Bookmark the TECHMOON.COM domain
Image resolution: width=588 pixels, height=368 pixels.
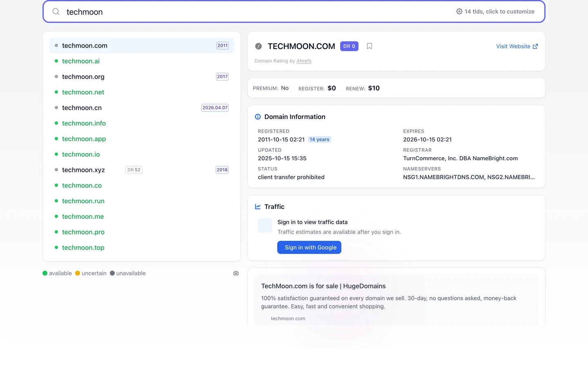(369, 46)
